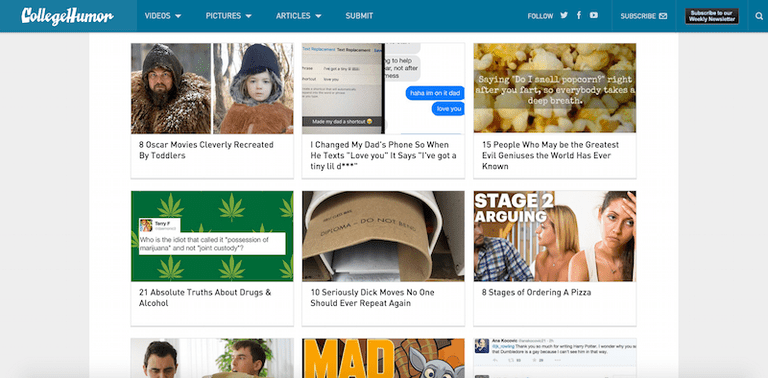Open 21 Absolute Truths About Drugs & Alcohol link
This screenshot has height=378, width=768.
pos(205,298)
